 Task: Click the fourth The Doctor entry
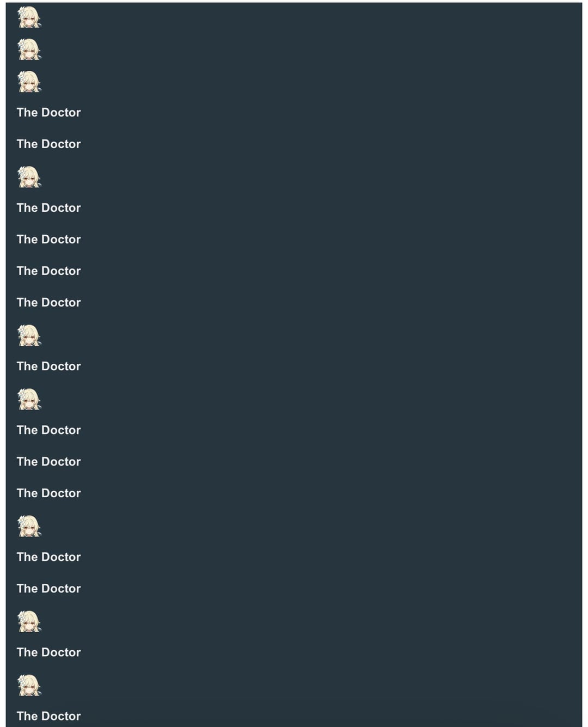pyautogui.click(x=48, y=240)
